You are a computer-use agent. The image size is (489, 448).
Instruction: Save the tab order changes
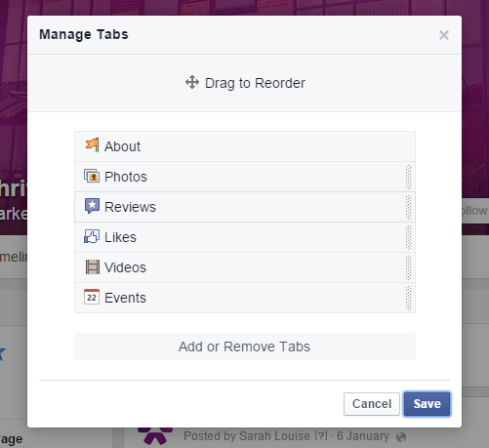427,404
